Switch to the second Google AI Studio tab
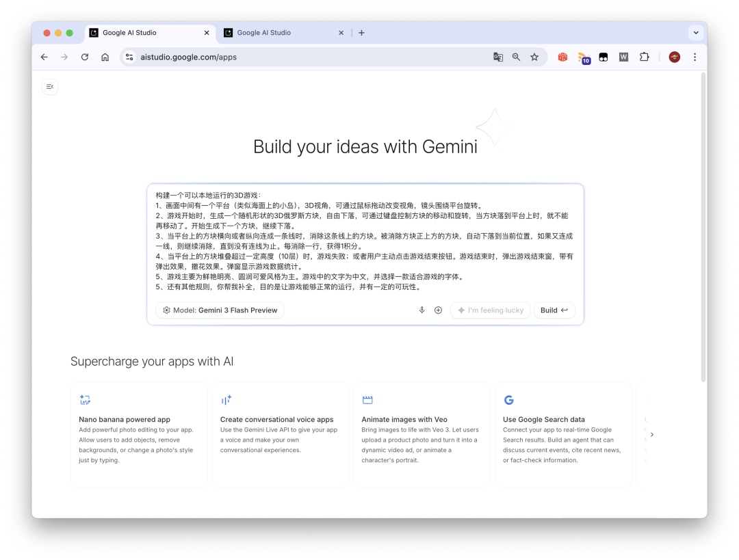The image size is (739, 560). pyautogui.click(x=285, y=33)
